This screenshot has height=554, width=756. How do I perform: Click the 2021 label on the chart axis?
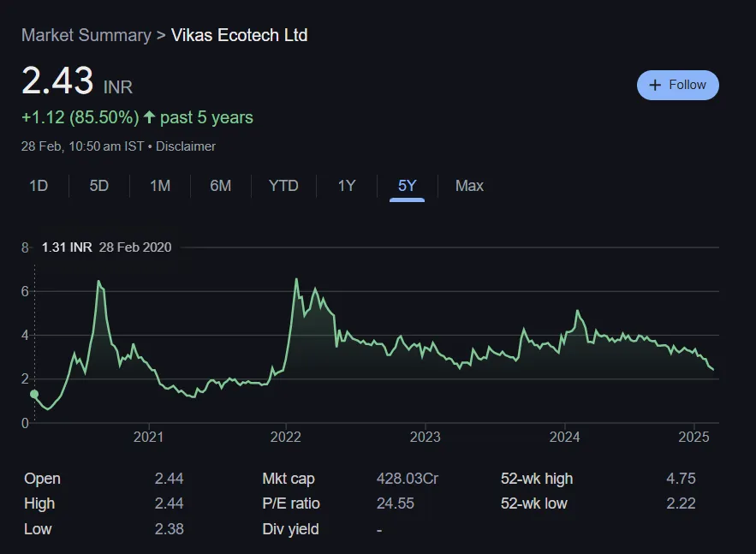148,437
